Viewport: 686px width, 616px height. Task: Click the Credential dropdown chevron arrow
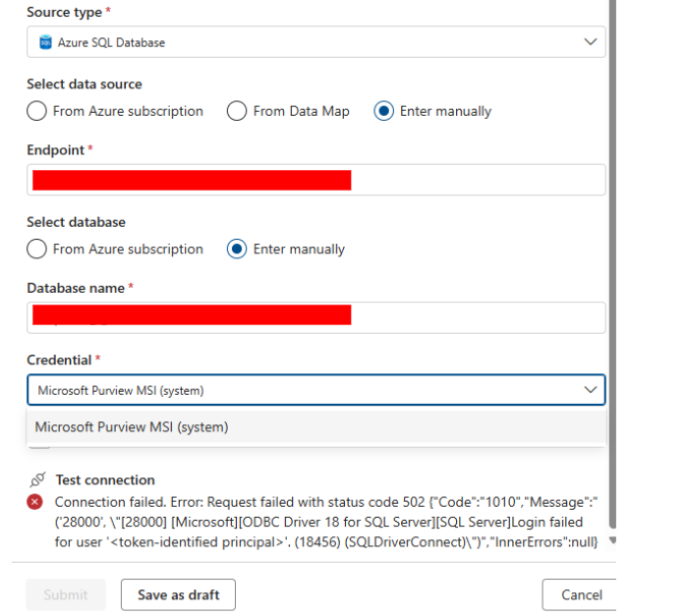(591, 389)
